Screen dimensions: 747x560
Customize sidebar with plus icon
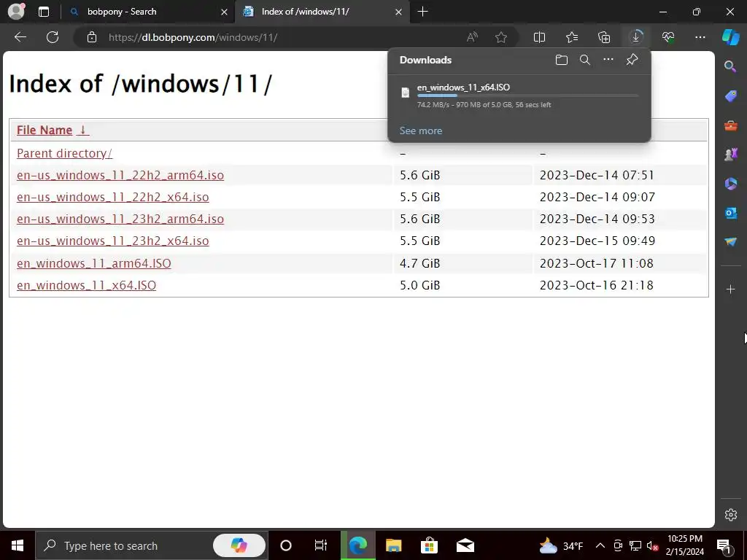pyautogui.click(x=731, y=289)
